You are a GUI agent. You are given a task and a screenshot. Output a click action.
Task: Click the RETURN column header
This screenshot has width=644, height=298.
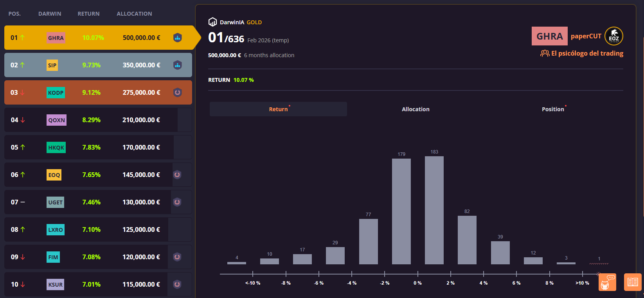[88, 14]
